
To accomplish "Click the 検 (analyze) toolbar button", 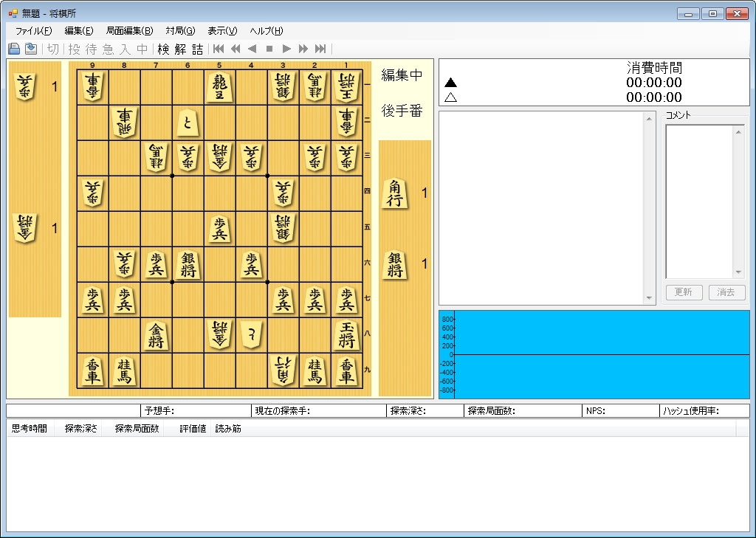I will [x=163, y=49].
